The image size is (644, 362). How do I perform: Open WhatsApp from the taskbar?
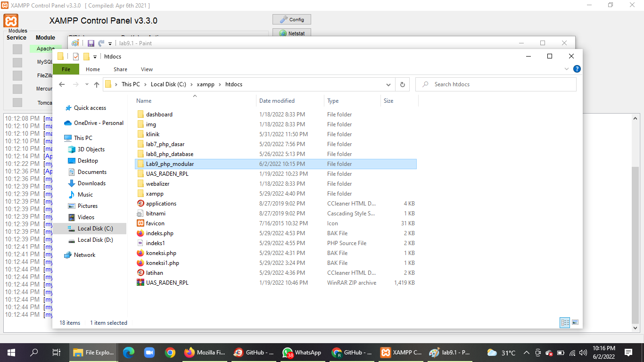[302, 353]
